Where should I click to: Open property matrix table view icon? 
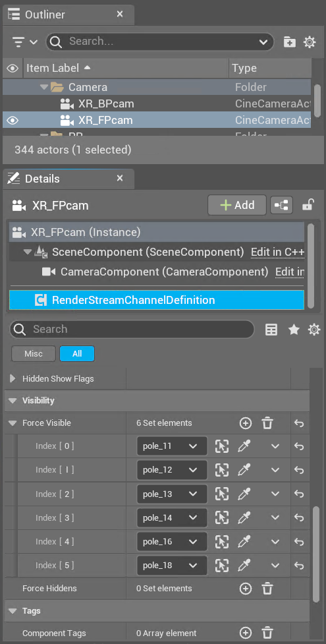(x=271, y=330)
